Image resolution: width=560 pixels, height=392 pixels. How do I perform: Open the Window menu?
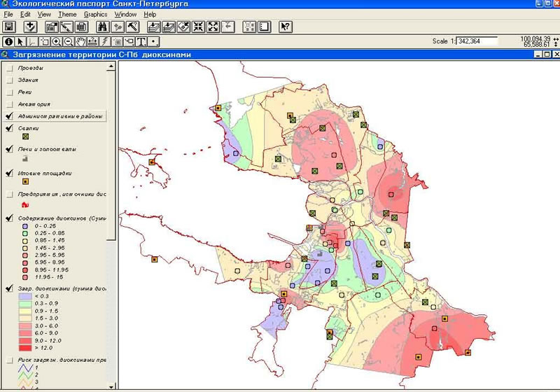pyautogui.click(x=125, y=14)
